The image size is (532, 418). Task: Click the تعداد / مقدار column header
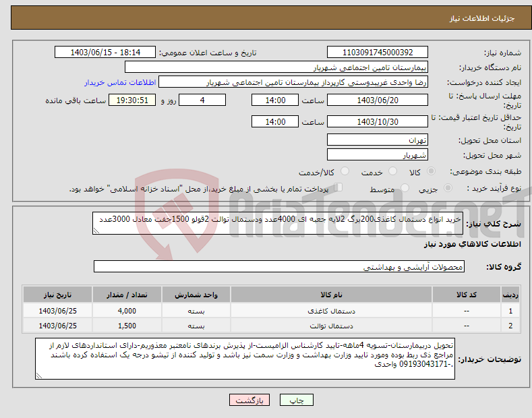click(127, 295)
